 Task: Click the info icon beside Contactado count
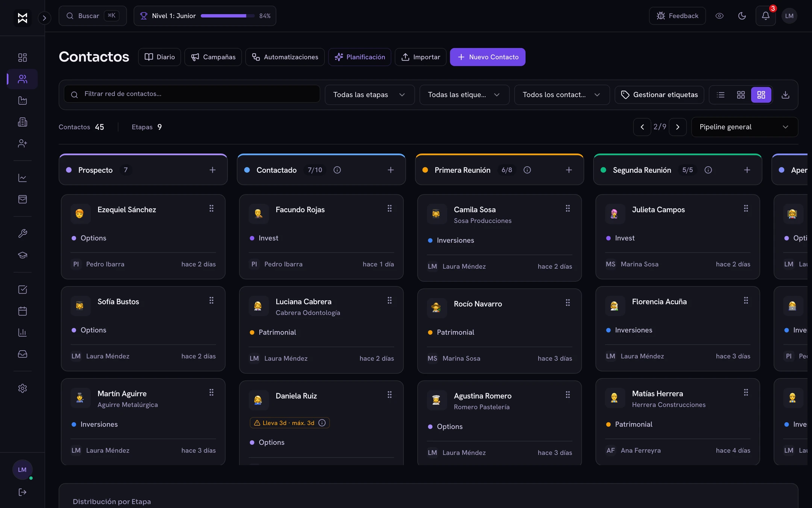pos(337,170)
